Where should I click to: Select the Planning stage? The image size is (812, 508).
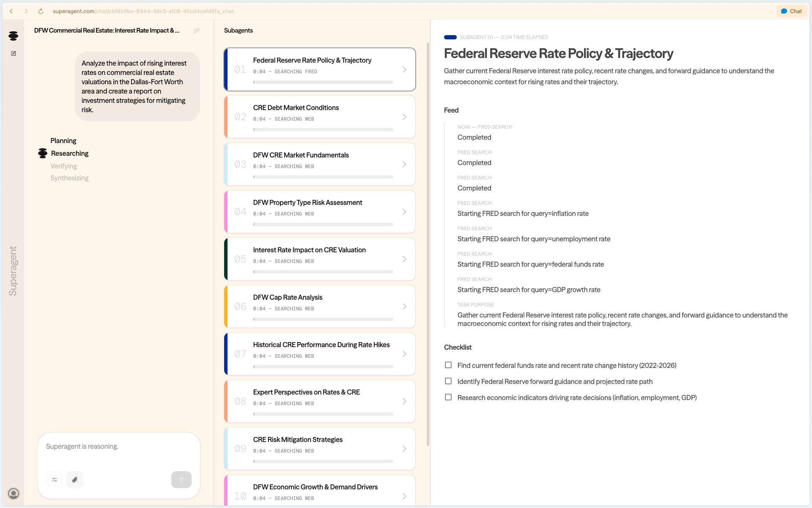pos(63,141)
